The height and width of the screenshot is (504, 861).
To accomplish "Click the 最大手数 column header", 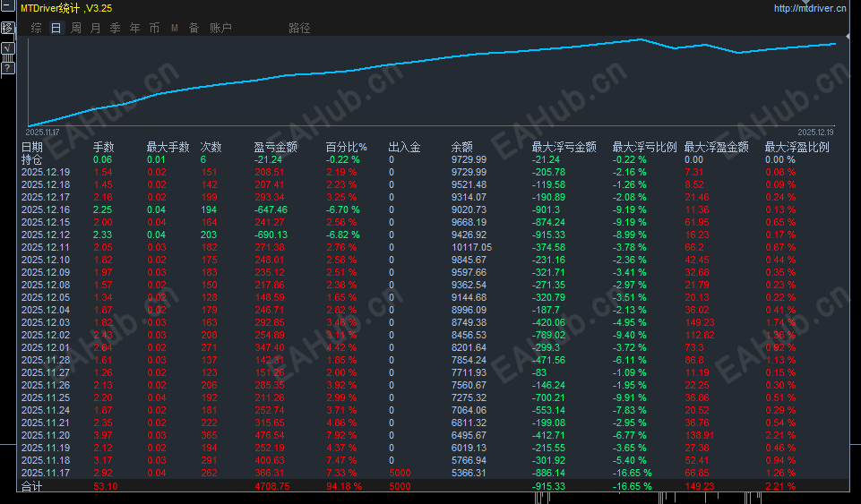I will 168,147.
